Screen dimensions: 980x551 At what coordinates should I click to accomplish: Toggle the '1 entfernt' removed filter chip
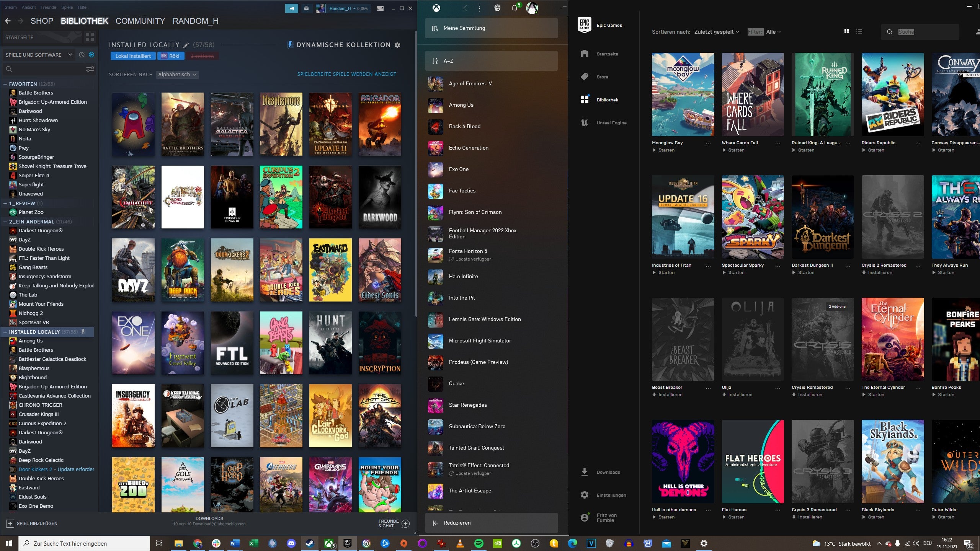pos(202,56)
